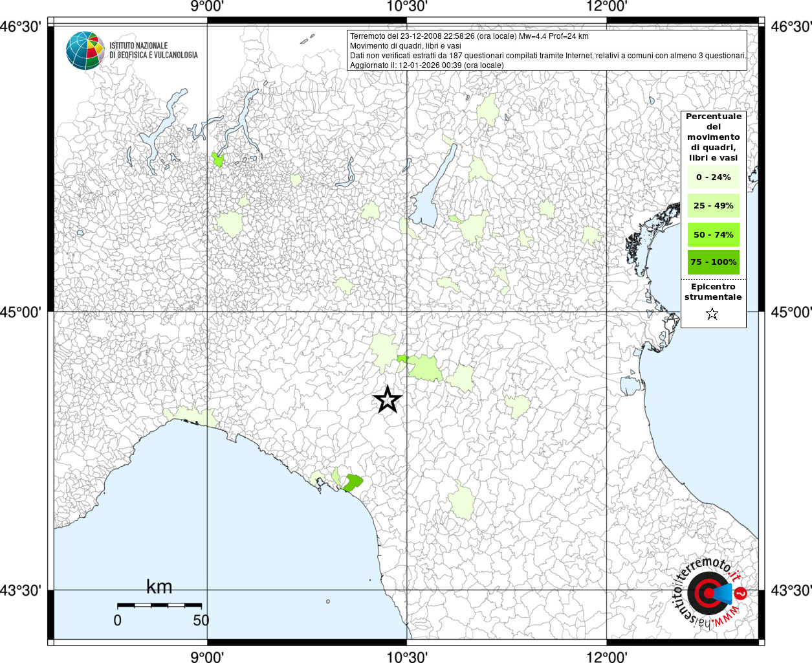Click the km scale bar

pyautogui.click(x=159, y=605)
